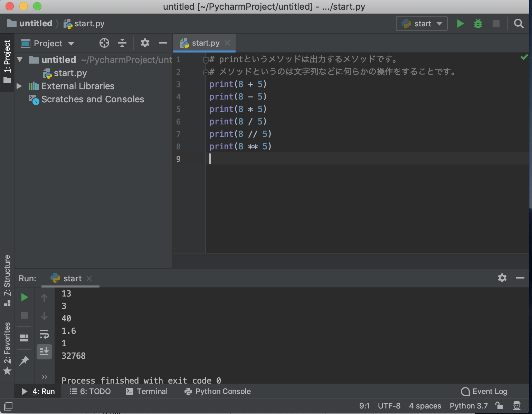The width and height of the screenshot is (532, 414).
Task: Fold comment block on line 1
Action: [206, 60]
